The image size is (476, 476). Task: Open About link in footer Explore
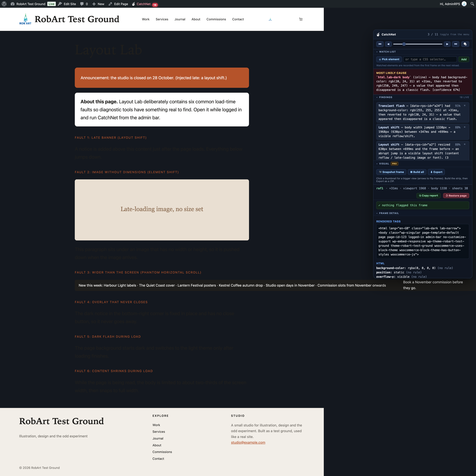(157, 445)
